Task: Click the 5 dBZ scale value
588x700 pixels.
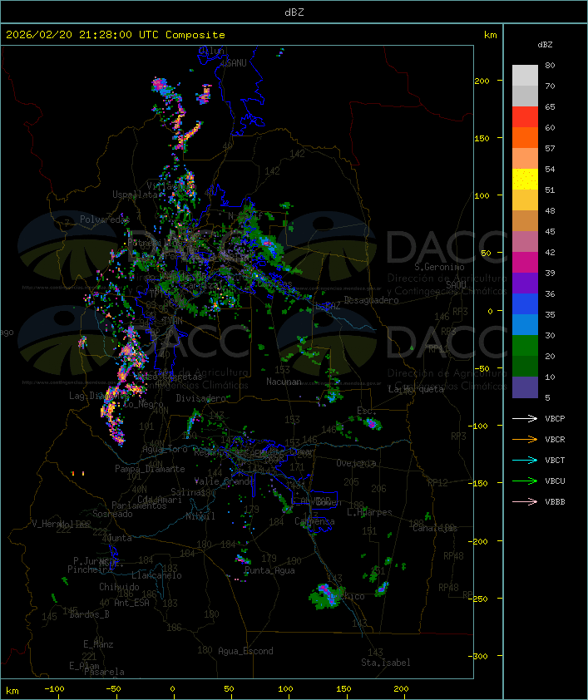Action: click(547, 397)
